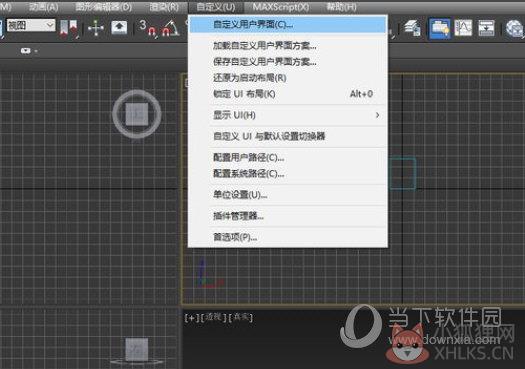Open the Schematic View icon
Image resolution: width=525 pixels, height=369 pixels.
tap(486, 28)
